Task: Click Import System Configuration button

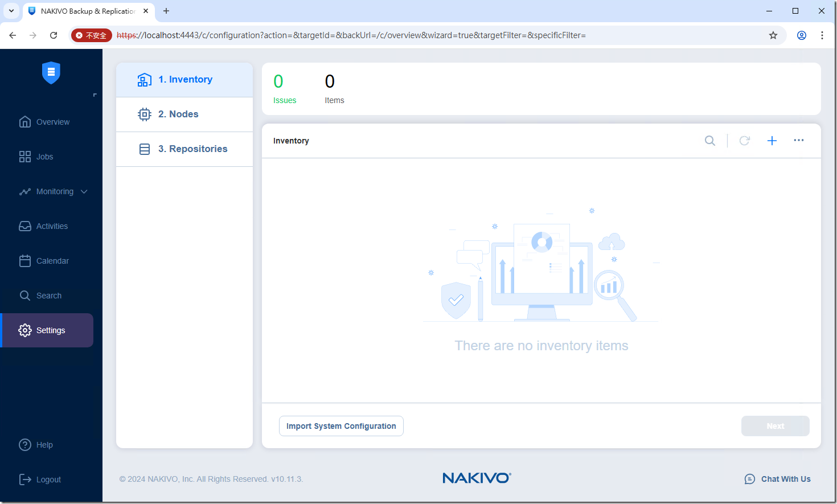Action: point(341,426)
